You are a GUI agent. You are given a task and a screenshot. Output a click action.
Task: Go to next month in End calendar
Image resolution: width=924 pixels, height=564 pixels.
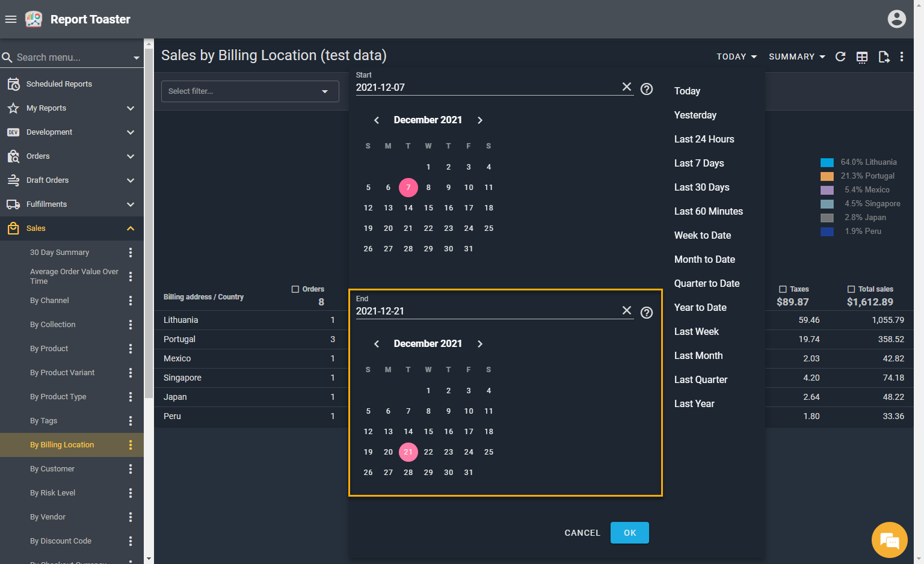pyautogui.click(x=480, y=344)
